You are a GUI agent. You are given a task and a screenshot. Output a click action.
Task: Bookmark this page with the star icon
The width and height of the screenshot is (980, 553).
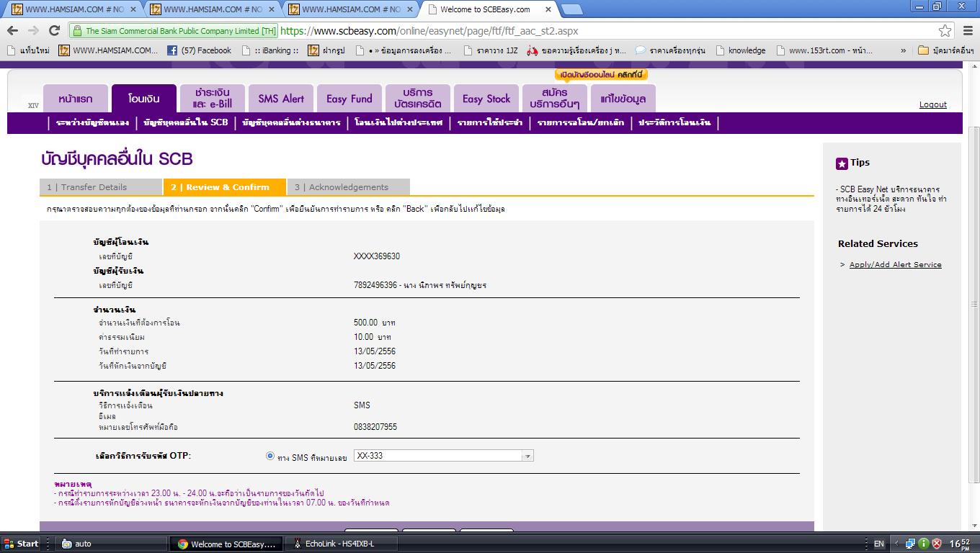(x=945, y=31)
